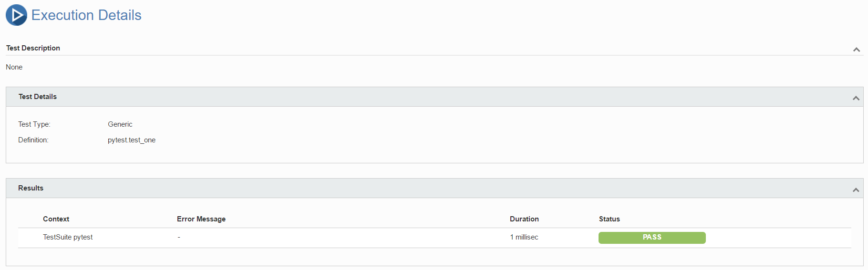Click the Execution Details play icon
This screenshot has width=868, height=270.
16,15
